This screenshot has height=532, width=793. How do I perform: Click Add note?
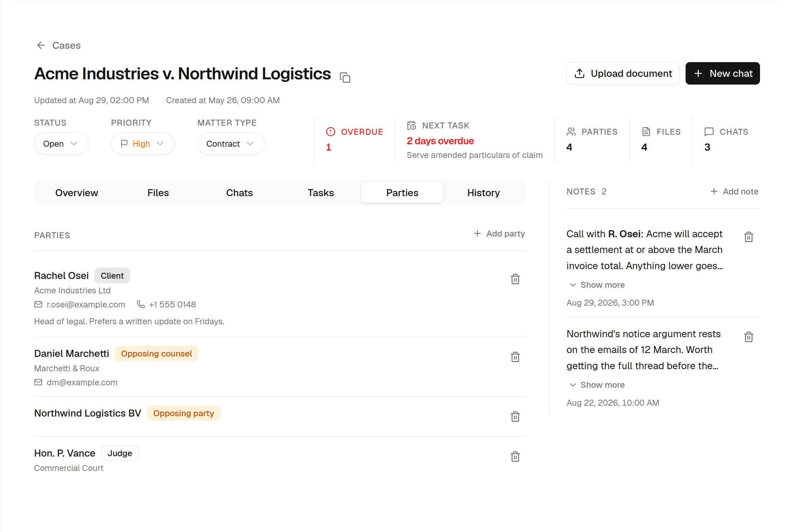(734, 191)
